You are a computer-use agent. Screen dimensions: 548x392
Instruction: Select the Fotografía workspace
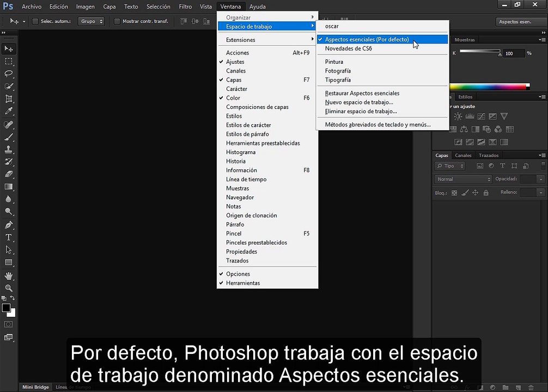tap(382, 71)
